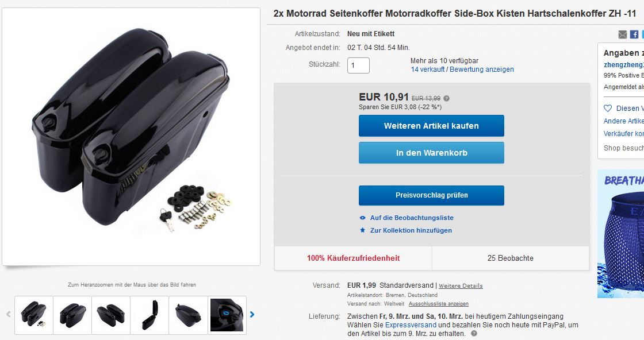Share listing on Facebook icon
This screenshot has width=644, height=340.
634,34
